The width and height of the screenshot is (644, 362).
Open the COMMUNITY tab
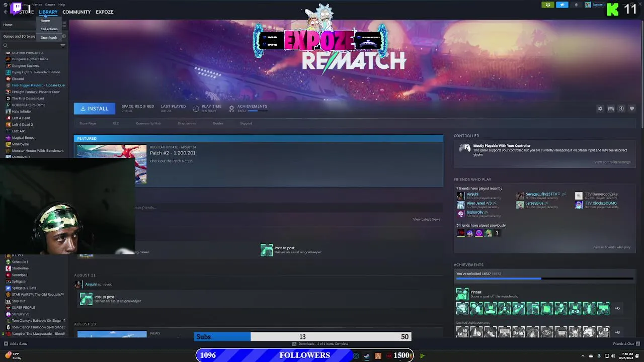click(x=76, y=12)
